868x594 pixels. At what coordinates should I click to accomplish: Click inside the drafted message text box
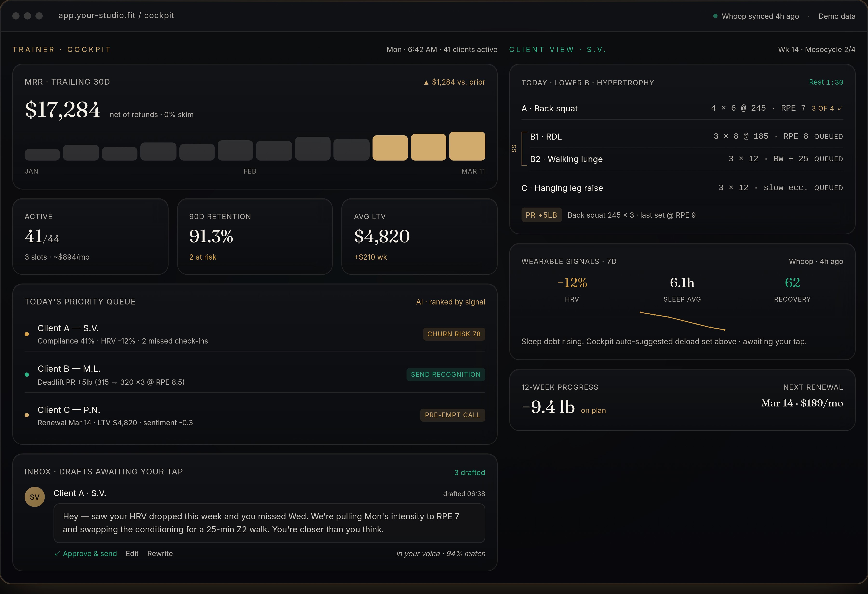[269, 523]
